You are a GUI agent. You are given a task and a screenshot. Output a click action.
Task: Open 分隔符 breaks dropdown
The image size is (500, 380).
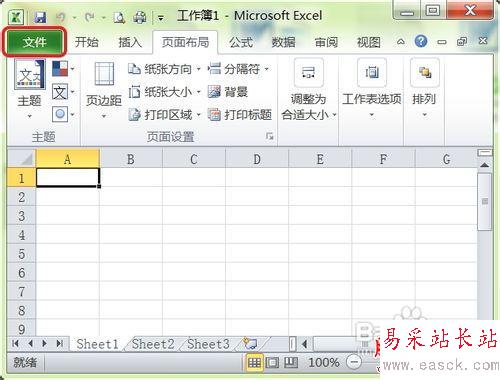[x=239, y=69]
